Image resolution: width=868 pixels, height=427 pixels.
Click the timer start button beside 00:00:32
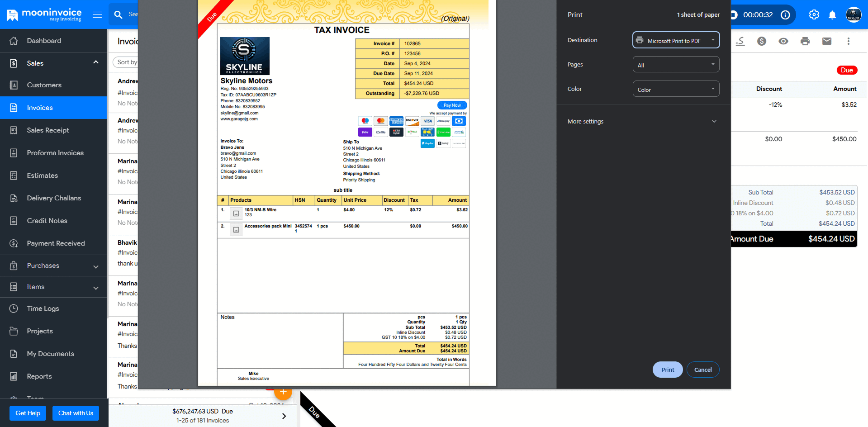[x=734, y=14]
